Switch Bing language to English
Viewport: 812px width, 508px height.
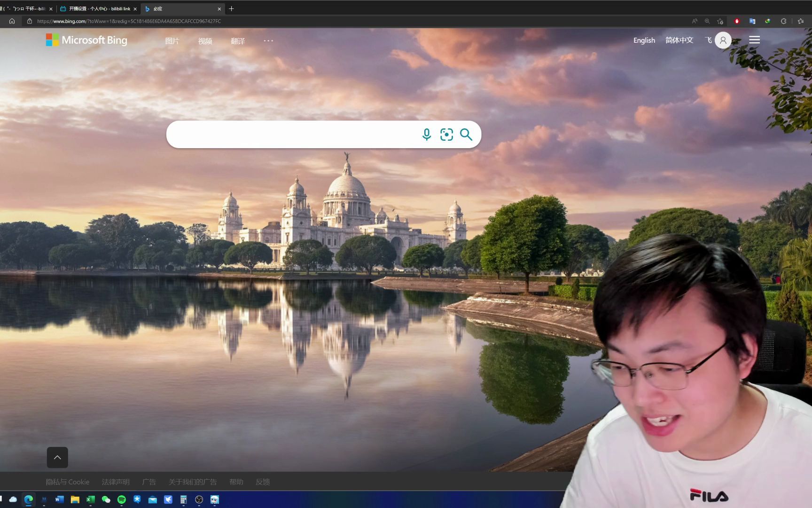tap(644, 40)
